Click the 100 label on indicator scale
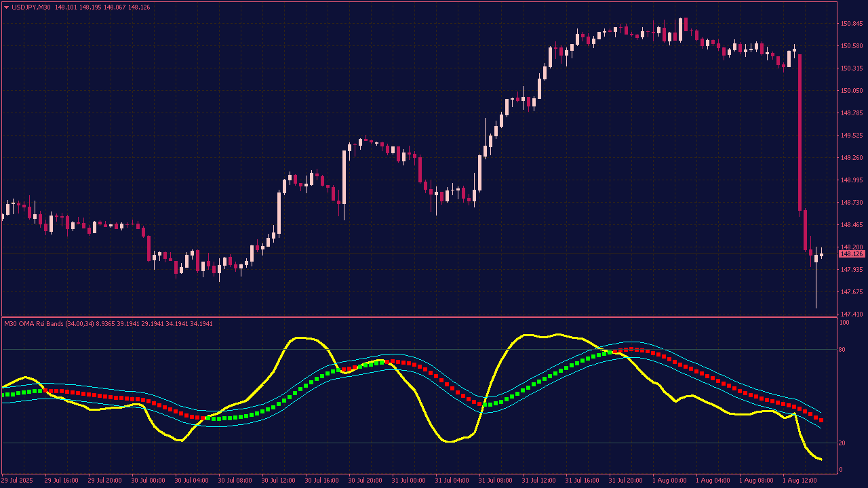The width and height of the screenshot is (868, 488). (x=844, y=323)
